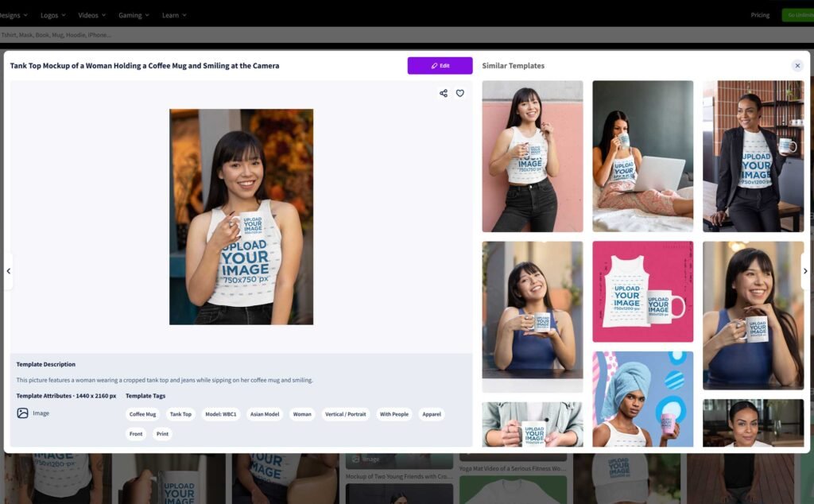This screenshot has width=814, height=504.
Task: Click the Asian Model tag
Action: coord(265,414)
